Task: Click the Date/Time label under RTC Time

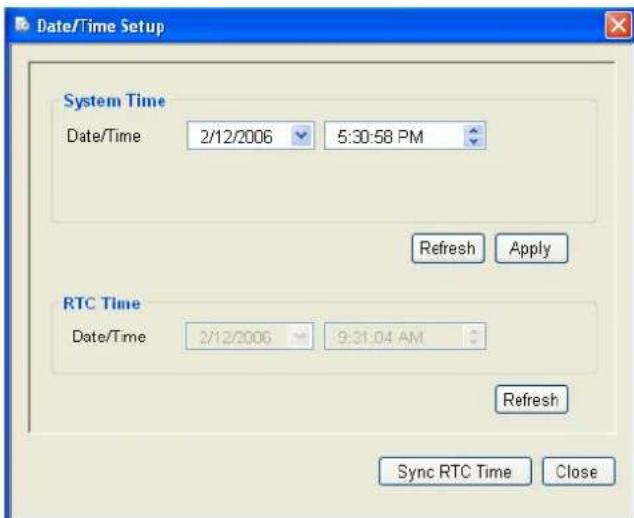Action: pos(109,336)
